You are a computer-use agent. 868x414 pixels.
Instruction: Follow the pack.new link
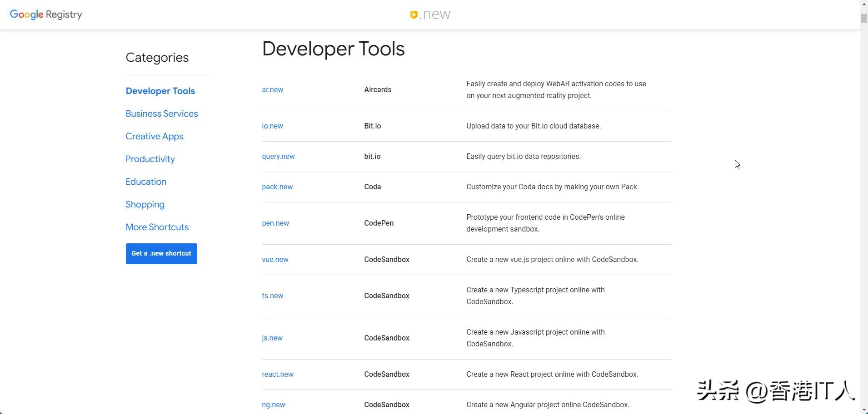277,187
